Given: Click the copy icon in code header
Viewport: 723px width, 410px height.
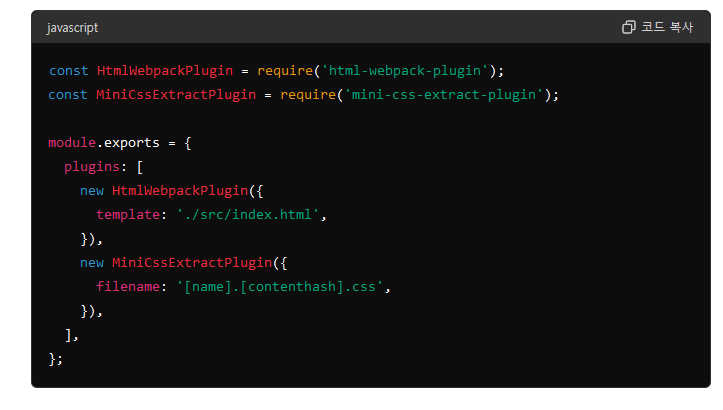Looking at the screenshot, I should coord(628,27).
